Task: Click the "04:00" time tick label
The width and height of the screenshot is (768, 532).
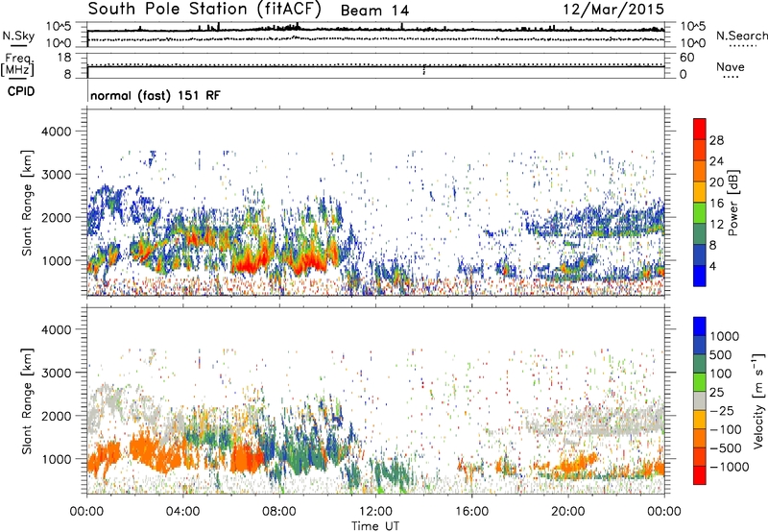Action: (182, 512)
